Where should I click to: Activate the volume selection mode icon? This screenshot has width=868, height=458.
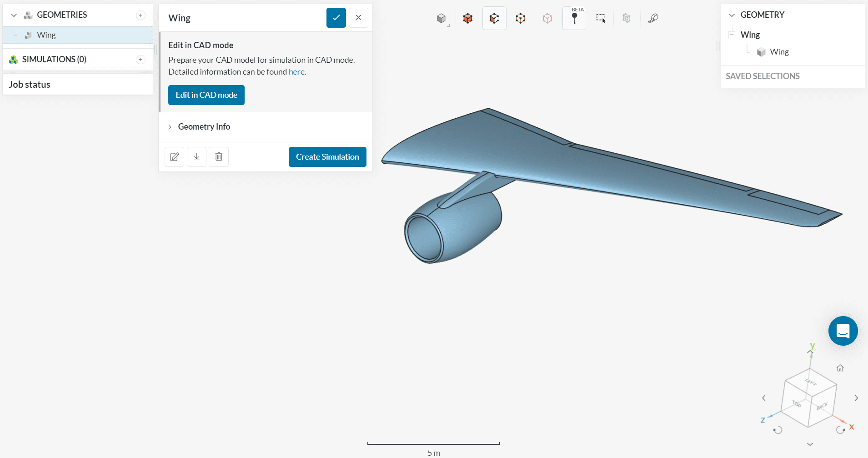pyautogui.click(x=468, y=18)
